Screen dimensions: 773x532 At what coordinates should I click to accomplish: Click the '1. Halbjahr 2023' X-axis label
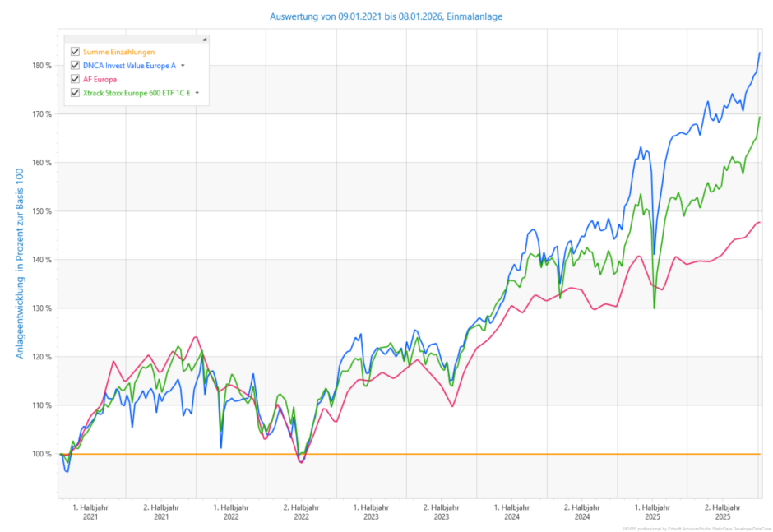(x=372, y=511)
